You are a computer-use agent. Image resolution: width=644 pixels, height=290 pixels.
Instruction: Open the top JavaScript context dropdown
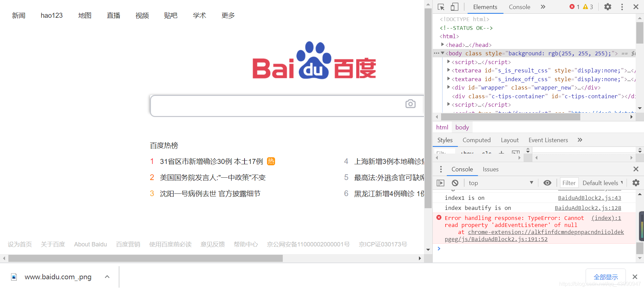[x=501, y=183]
